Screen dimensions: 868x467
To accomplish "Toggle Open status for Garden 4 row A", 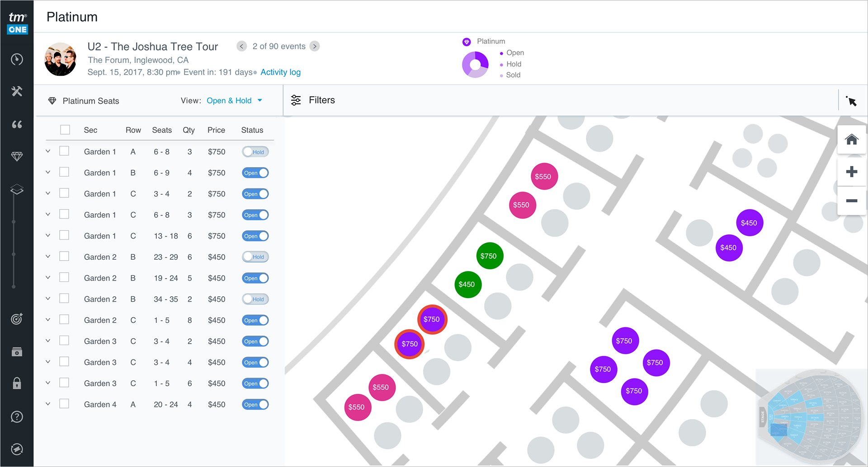I will pos(255,405).
